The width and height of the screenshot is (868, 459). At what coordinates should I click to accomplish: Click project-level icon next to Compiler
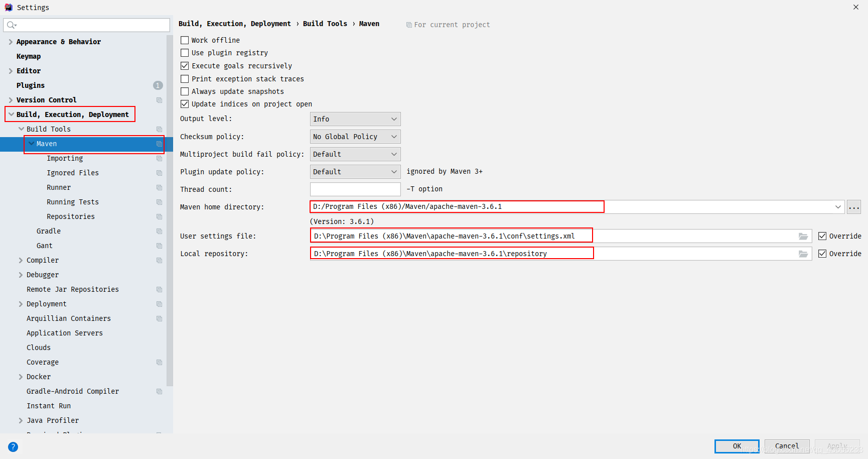(x=159, y=260)
